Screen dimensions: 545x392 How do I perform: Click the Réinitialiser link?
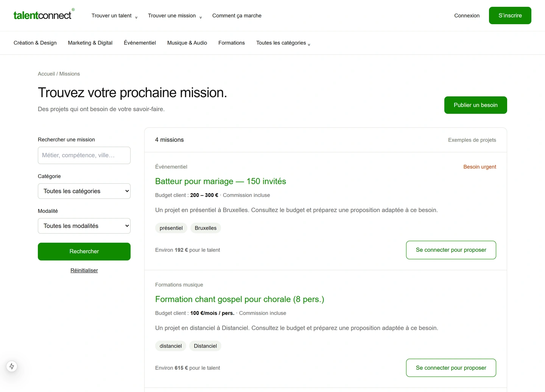click(x=84, y=270)
